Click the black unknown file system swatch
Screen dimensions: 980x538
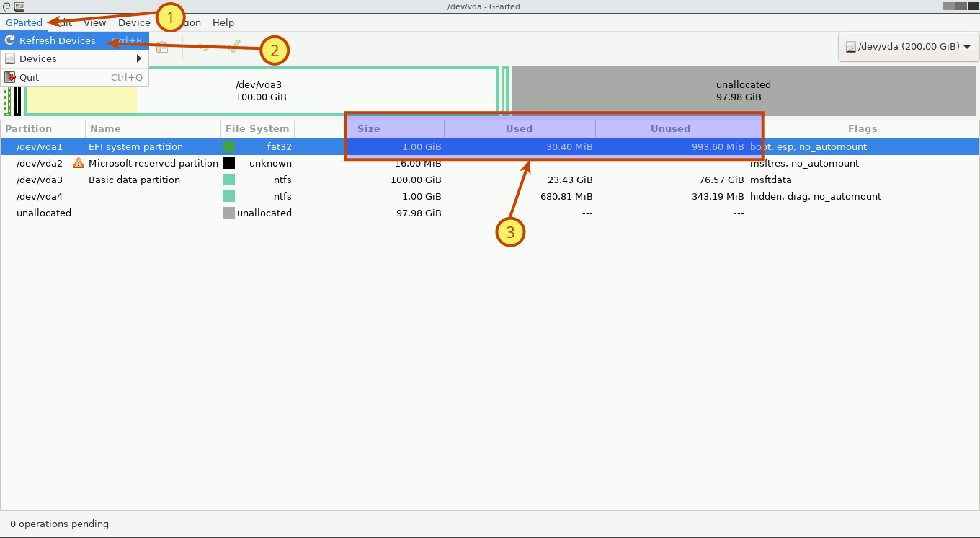tap(229, 163)
